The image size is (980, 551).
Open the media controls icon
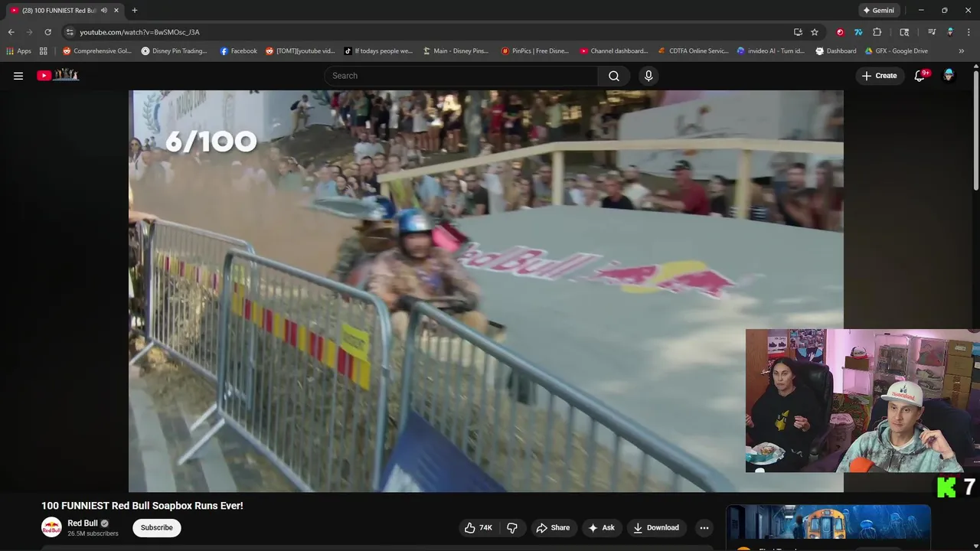[932, 32]
